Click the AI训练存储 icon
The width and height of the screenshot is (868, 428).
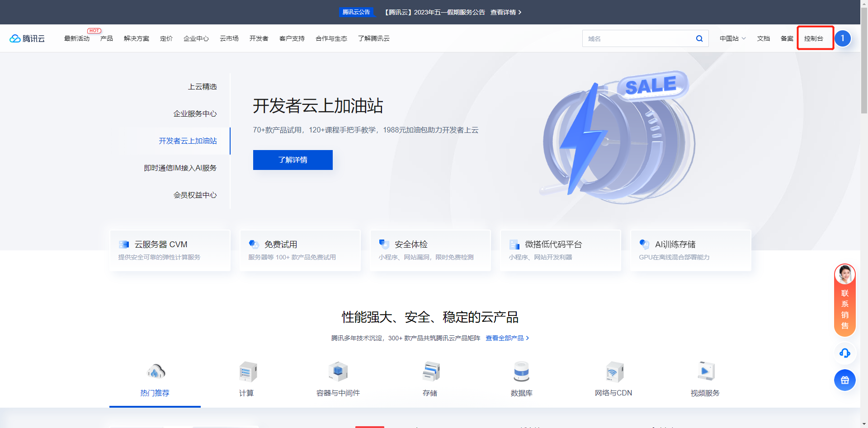tap(645, 245)
